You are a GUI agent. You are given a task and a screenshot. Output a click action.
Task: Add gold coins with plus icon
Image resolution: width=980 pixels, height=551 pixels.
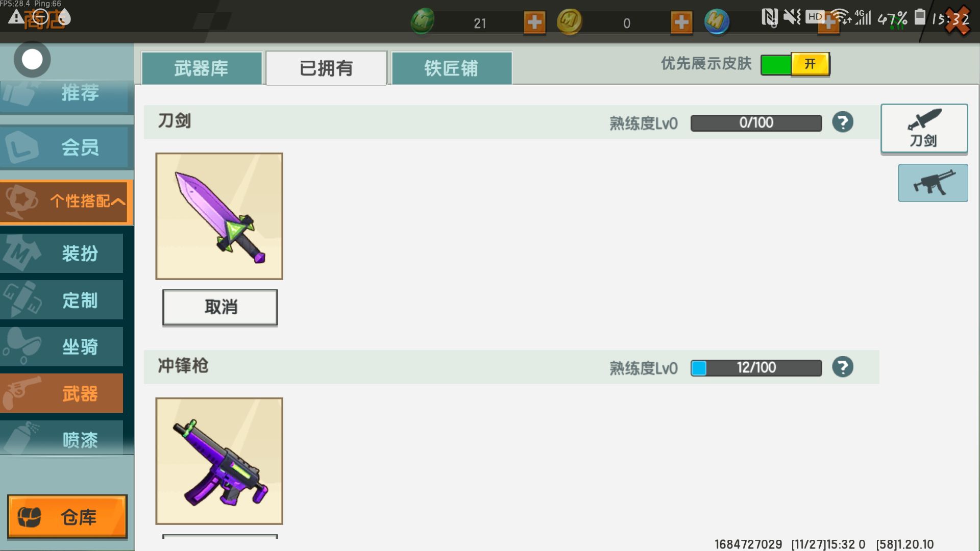point(681,22)
